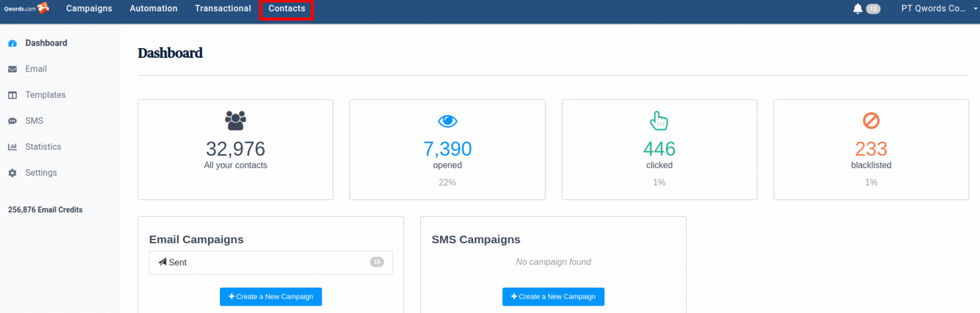Click the contacts group icon card

(x=235, y=120)
